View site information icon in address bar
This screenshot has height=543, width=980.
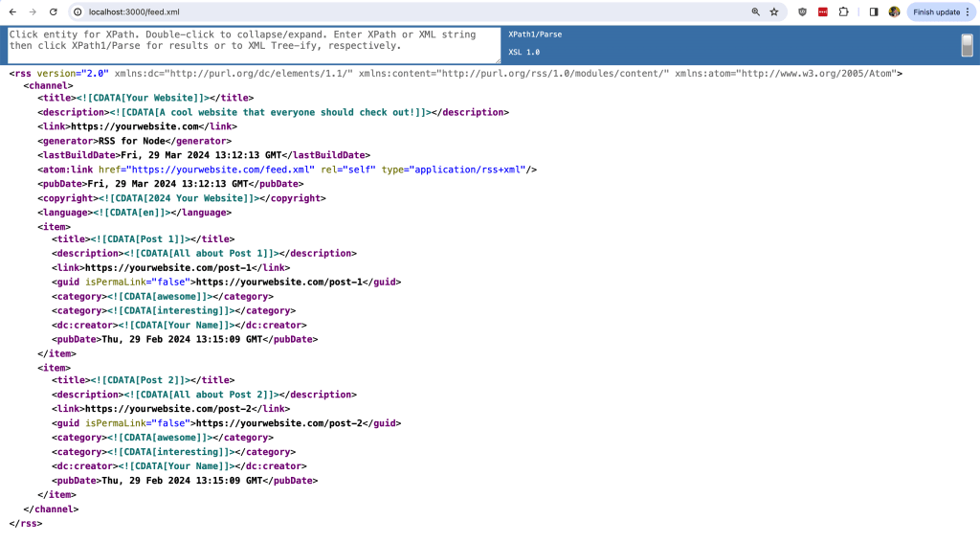tap(78, 11)
